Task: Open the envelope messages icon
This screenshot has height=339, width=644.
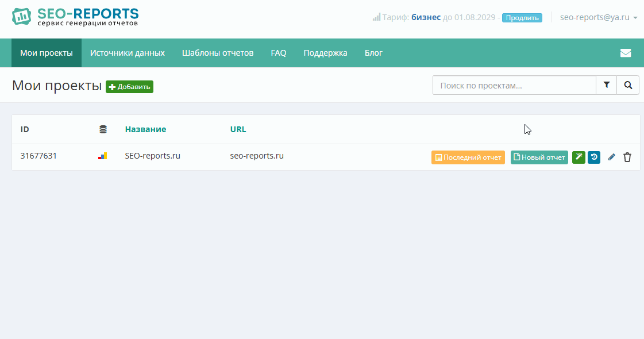Action: tap(626, 53)
